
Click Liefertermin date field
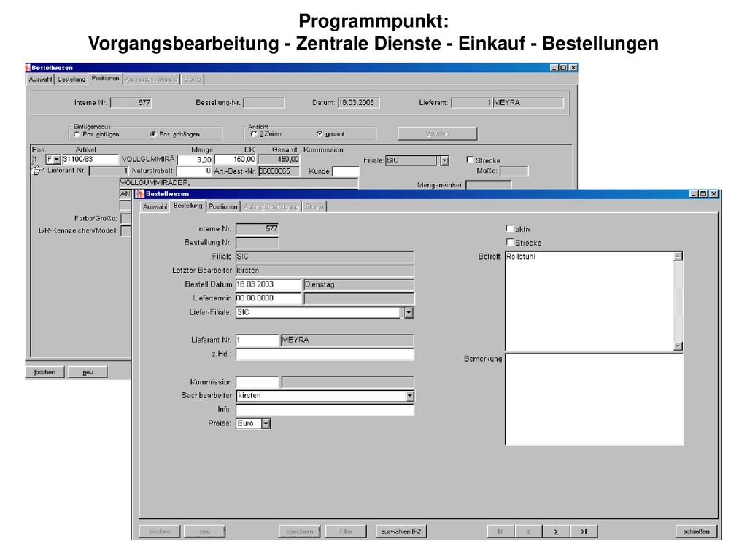[x=268, y=298]
